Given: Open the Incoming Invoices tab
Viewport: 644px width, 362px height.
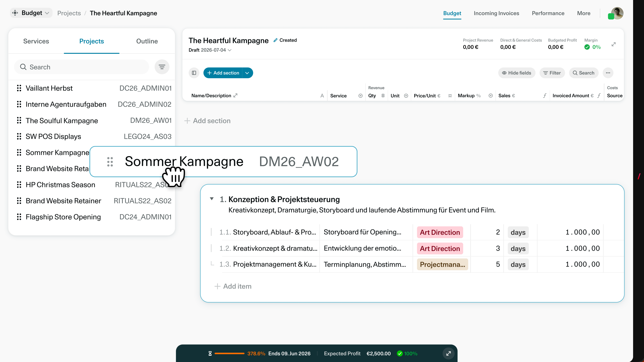Looking at the screenshot, I should pyautogui.click(x=496, y=13).
